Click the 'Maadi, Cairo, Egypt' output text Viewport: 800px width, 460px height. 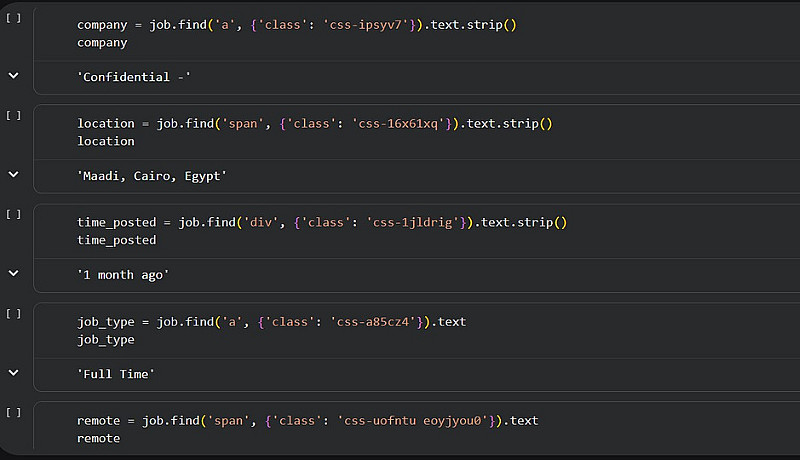tap(152, 176)
